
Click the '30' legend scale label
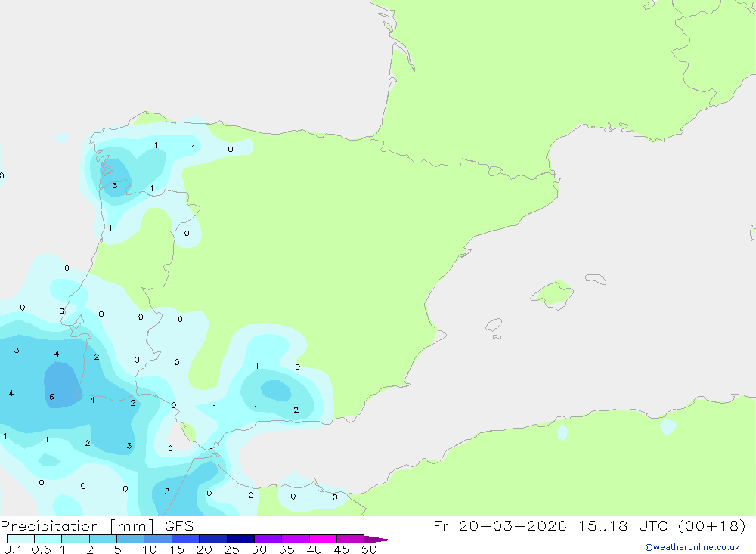pyautogui.click(x=259, y=549)
